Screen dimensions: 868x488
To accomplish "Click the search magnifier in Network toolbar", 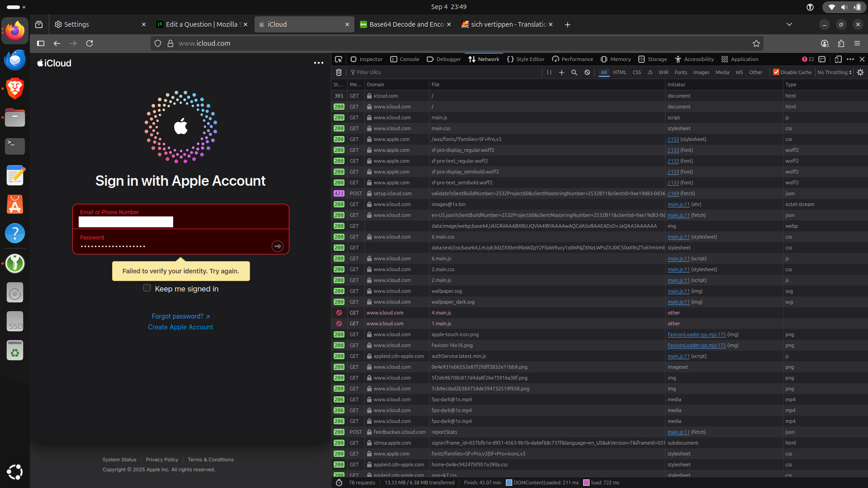I will 574,72.
